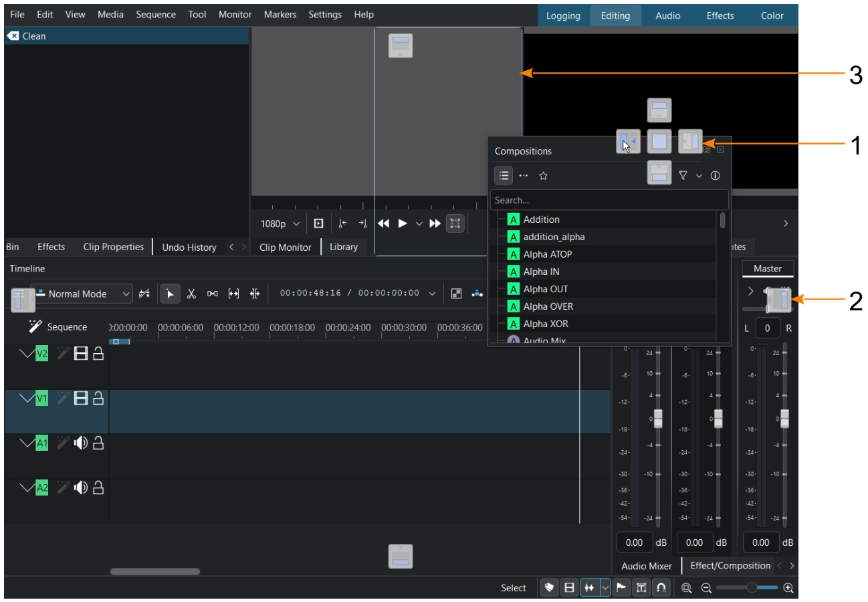The image size is (868, 602).
Task: Click the timeline zoom slider handle
Action: [752, 587]
